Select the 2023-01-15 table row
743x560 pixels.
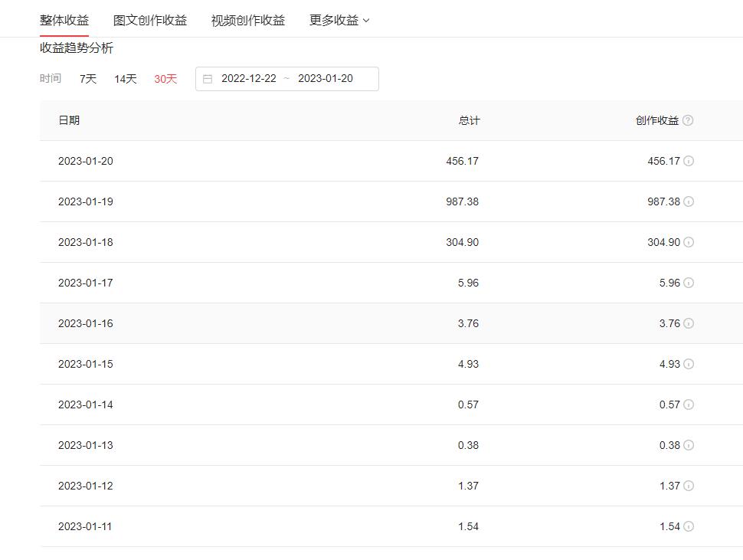[306, 364]
